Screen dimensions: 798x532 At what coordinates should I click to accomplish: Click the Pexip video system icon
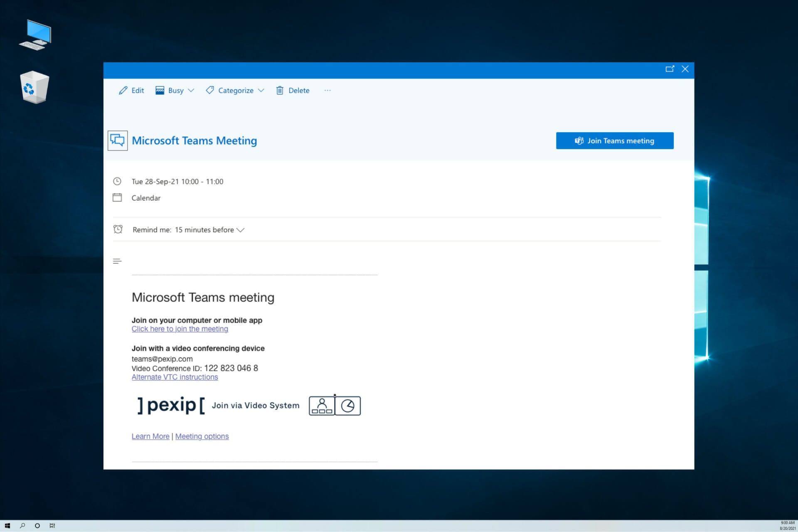coord(335,405)
